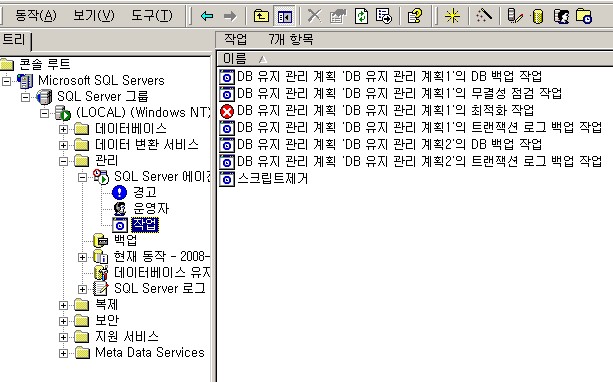Select the blue 경고 alert icon

click(x=120, y=193)
